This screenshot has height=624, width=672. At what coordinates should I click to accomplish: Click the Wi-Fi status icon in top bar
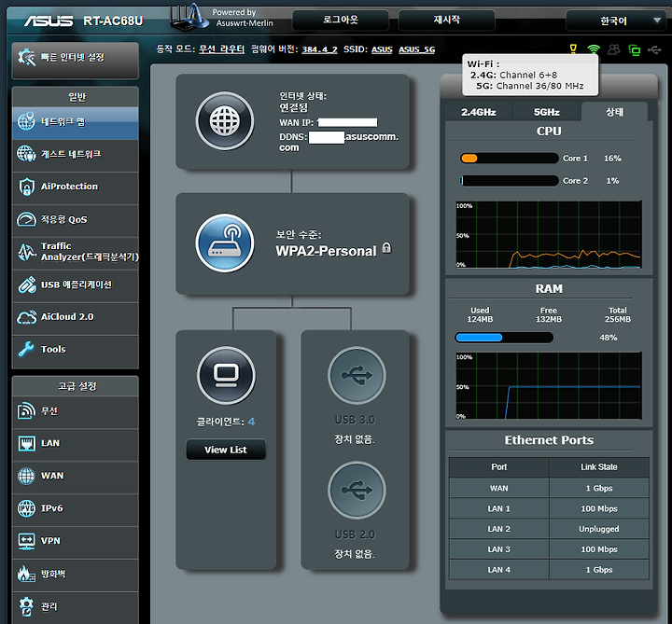click(x=594, y=49)
